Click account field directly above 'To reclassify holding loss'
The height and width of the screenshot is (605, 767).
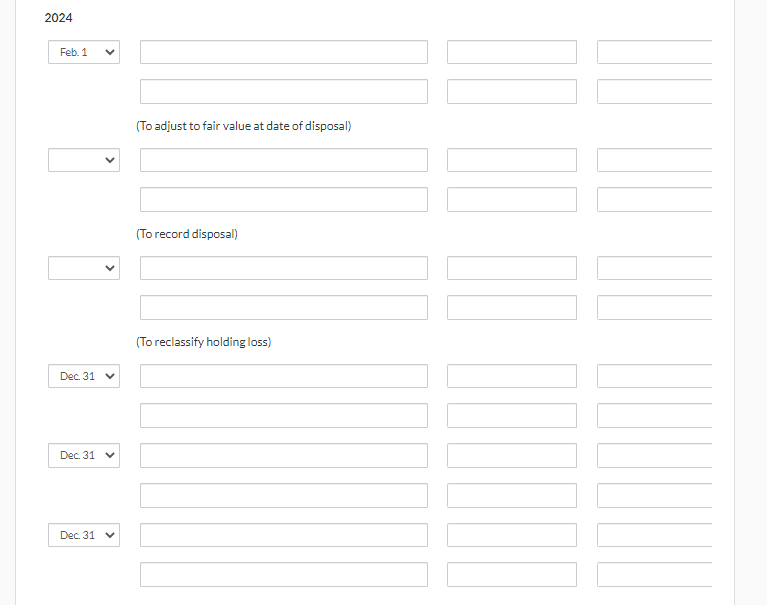pos(284,308)
